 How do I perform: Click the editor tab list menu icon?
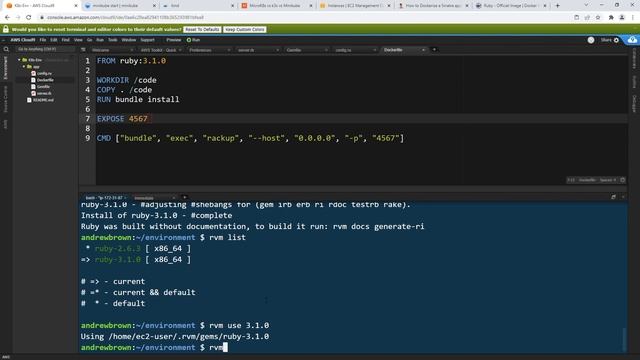pyautogui.click(x=83, y=50)
